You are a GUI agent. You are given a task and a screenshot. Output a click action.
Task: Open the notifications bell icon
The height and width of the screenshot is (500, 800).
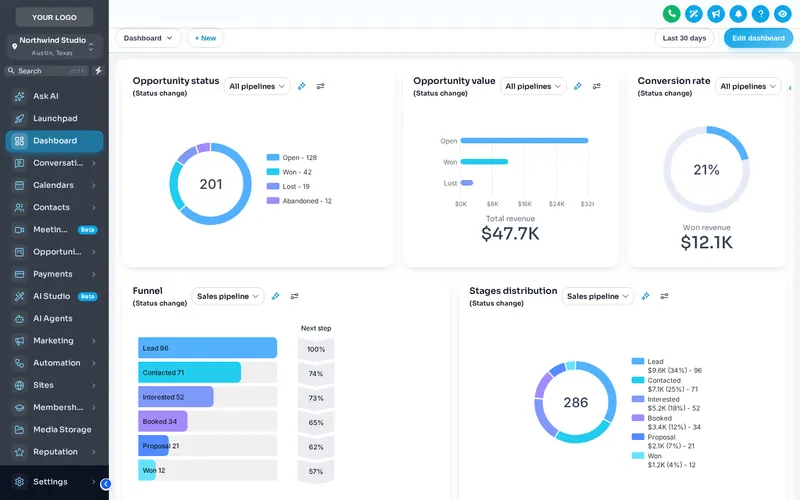pyautogui.click(x=738, y=14)
